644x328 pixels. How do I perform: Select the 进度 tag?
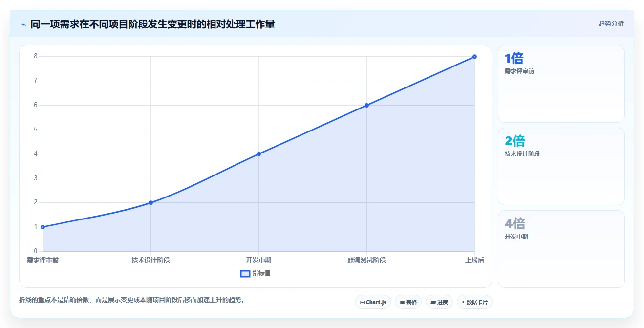tap(439, 302)
